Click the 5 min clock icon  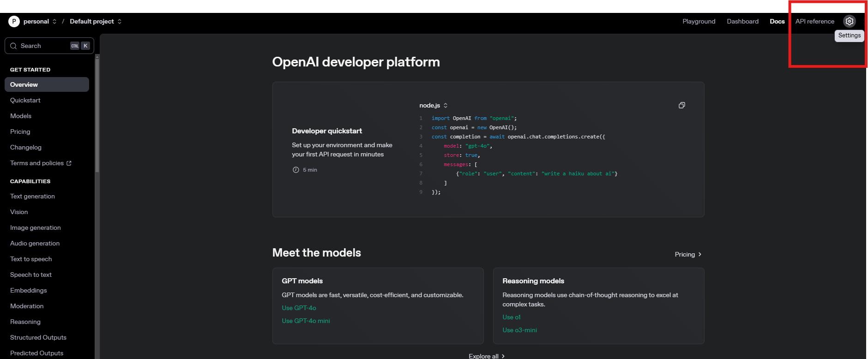(295, 170)
